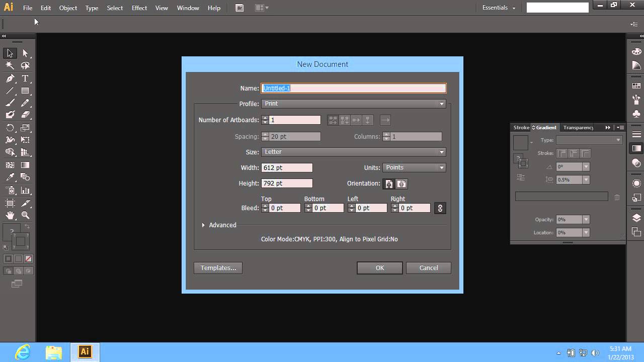This screenshot has height=362, width=644.
Task: Expand the Advanced section
Action: 203,225
